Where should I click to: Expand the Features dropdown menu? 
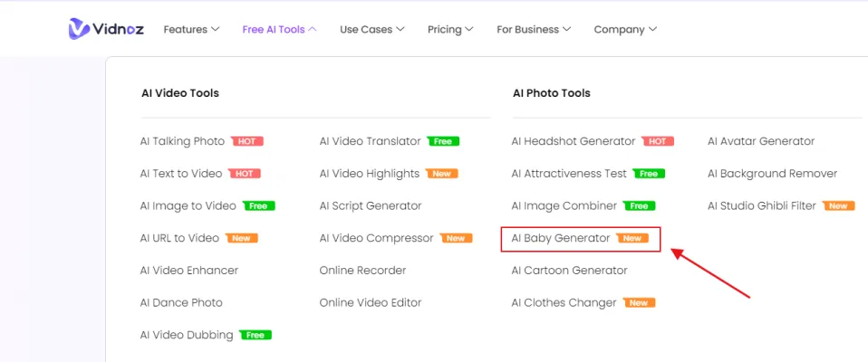191,29
